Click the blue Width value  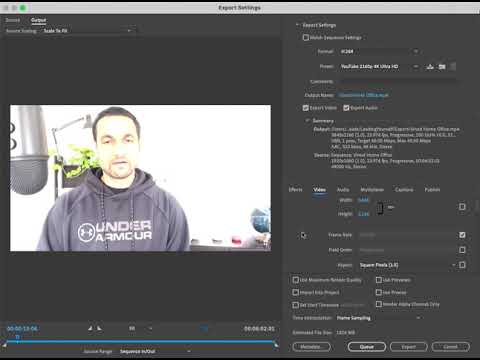[363, 200]
